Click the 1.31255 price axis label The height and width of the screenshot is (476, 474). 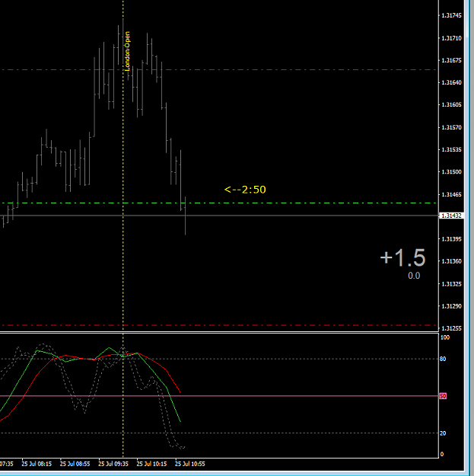tap(452, 328)
